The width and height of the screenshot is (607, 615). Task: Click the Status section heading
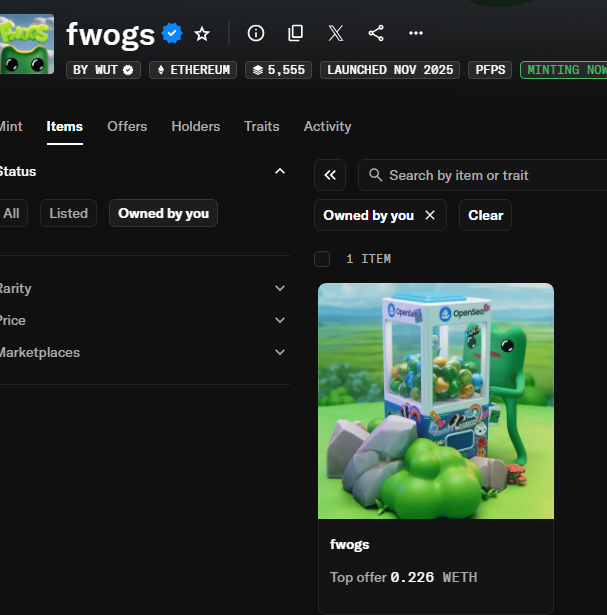click(x=18, y=171)
